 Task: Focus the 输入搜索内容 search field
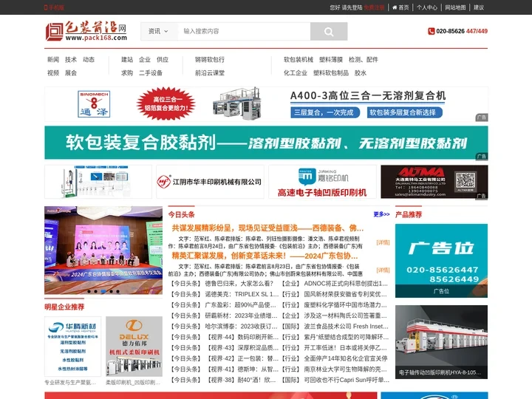244,31
